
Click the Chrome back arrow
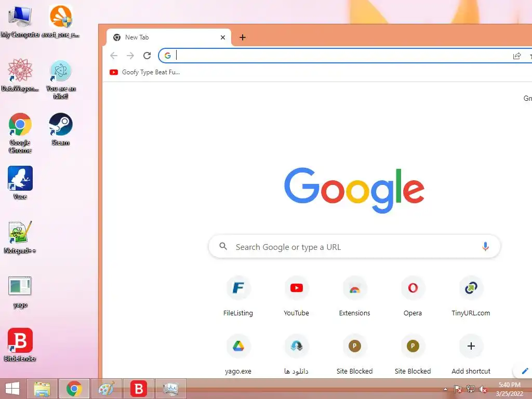(x=114, y=56)
